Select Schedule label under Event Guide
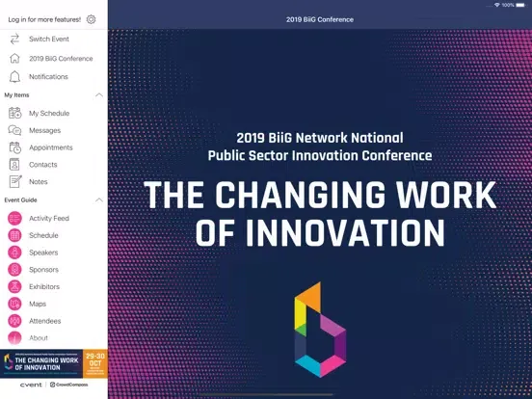This screenshot has width=532, height=399. point(43,235)
